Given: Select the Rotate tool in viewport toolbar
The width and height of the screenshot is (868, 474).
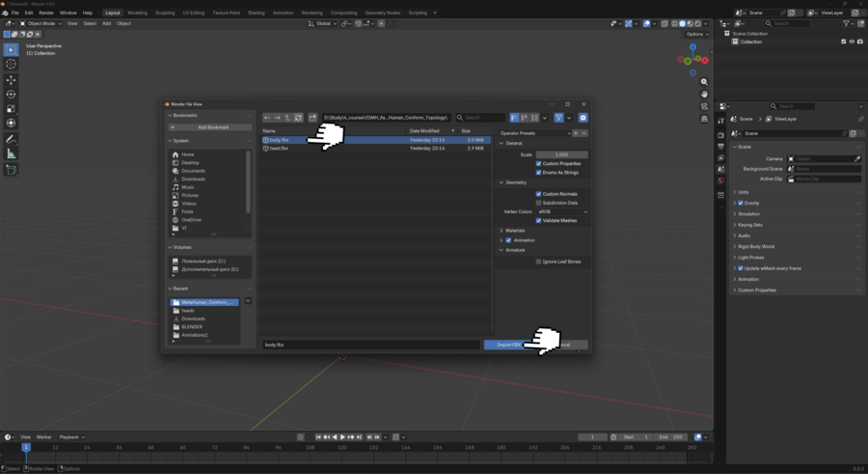Looking at the screenshot, I should (x=12, y=95).
